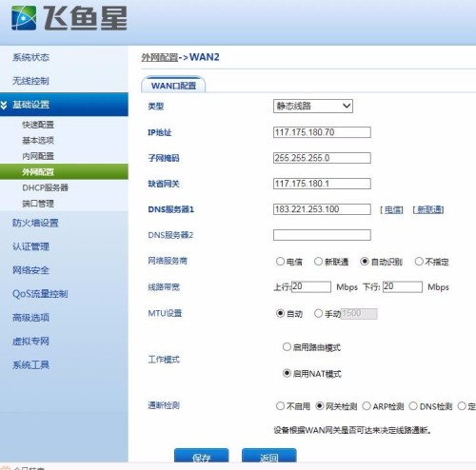The height and width of the screenshot is (470, 476).
Task: Switch to the WAN口配置 tab
Action: point(173,86)
